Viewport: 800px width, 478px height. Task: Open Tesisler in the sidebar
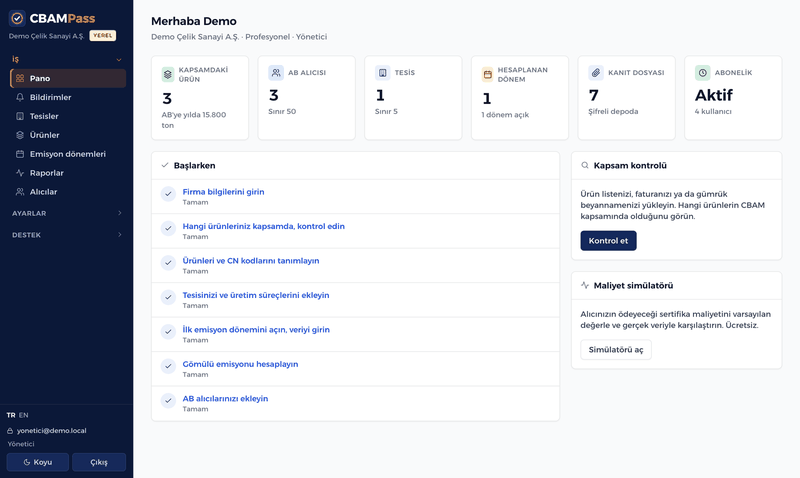click(x=68, y=116)
